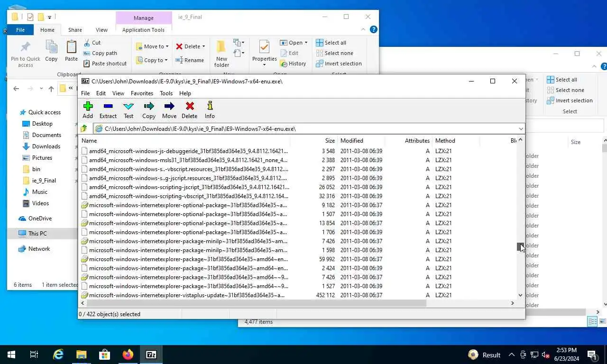Click Cut in the ribbon
Screen dimensions: 607x364
click(x=92, y=43)
